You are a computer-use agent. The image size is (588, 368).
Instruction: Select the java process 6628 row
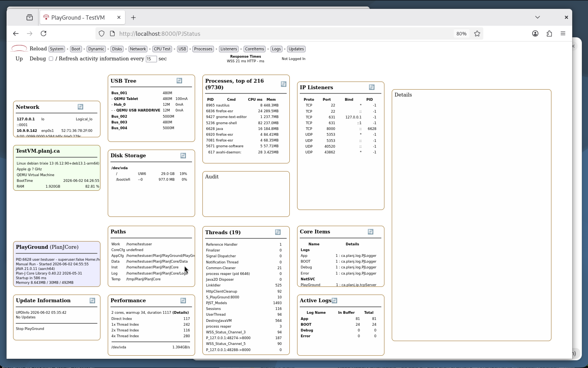coord(242,129)
